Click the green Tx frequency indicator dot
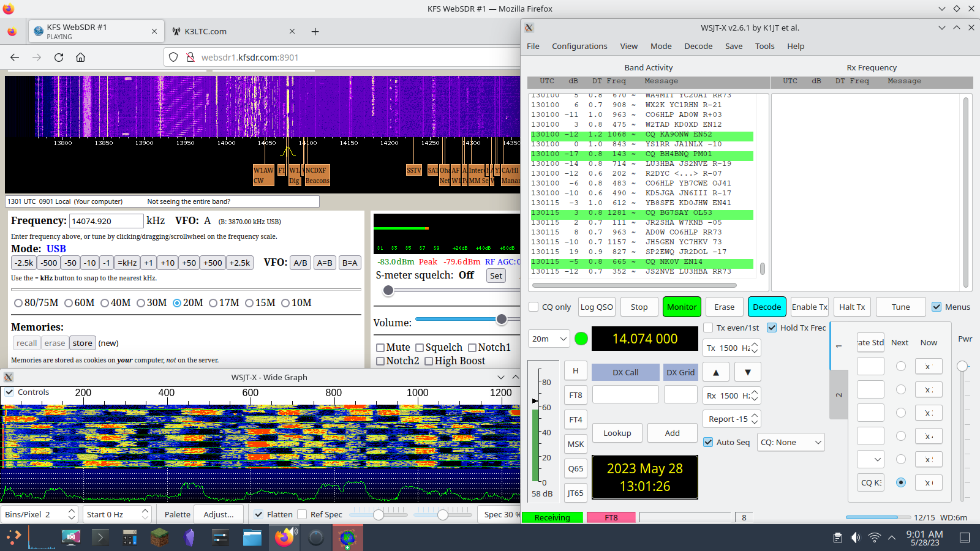The height and width of the screenshot is (551, 980). pyautogui.click(x=581, y=339)
